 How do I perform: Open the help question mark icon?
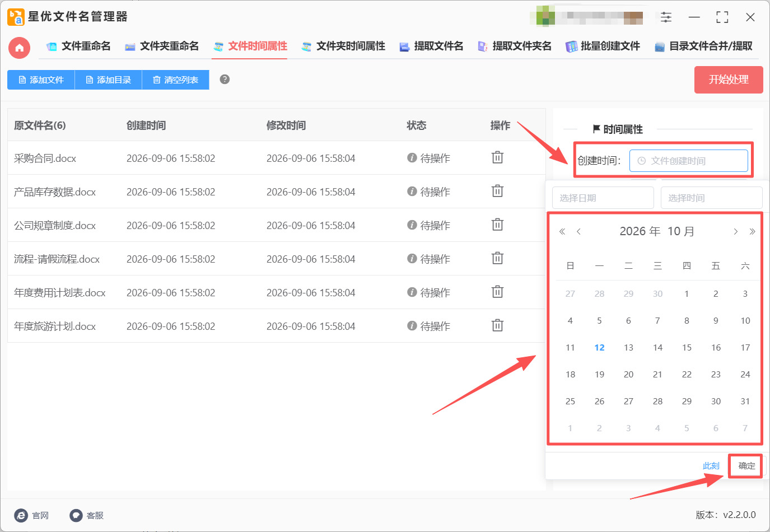pyautogui.click(x=225, y=80)
